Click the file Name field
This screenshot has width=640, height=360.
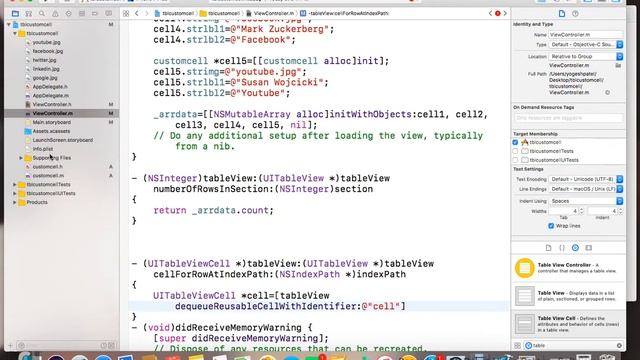click(x=586, y=35)
